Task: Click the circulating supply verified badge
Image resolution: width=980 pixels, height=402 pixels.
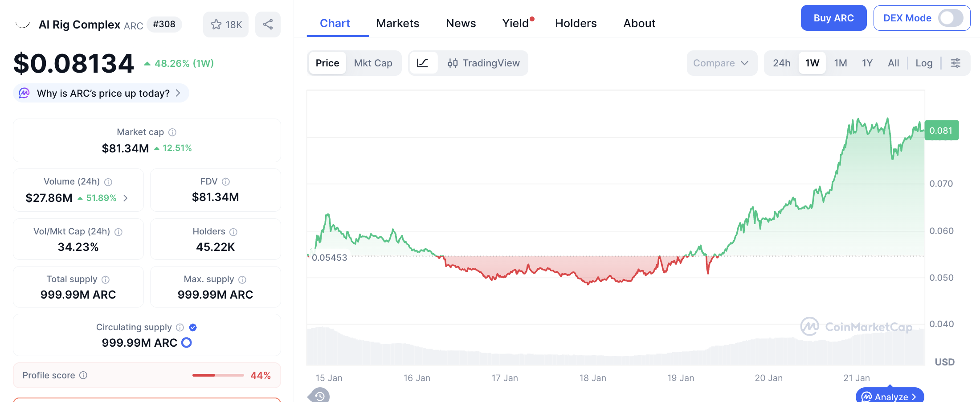Action: (x=193, y=328)
